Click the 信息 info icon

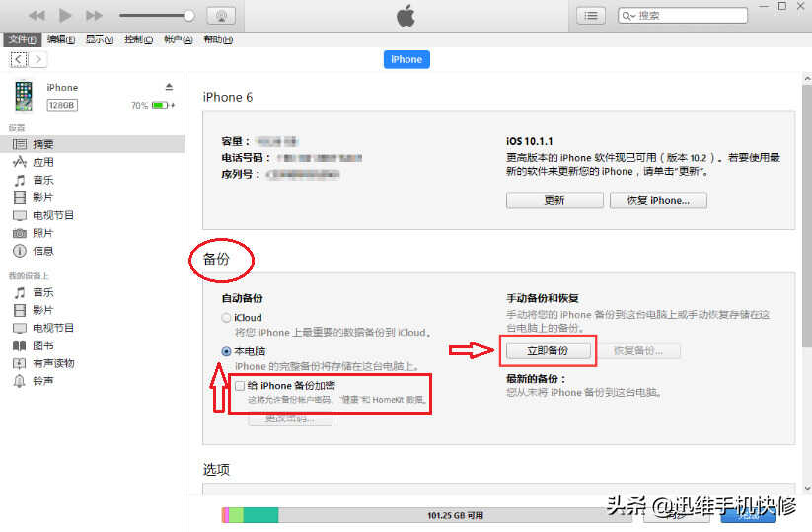pos(19,252)
